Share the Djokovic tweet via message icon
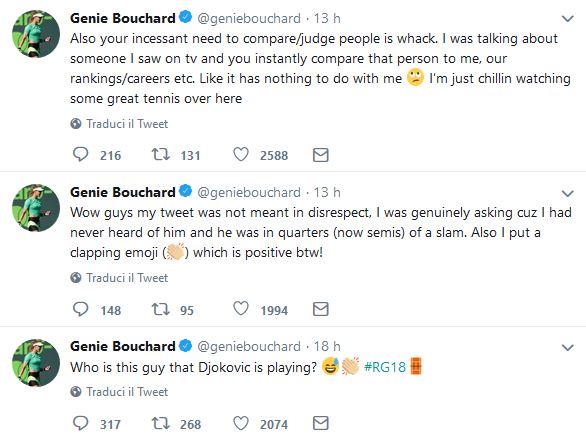The image size is (586, 436). coord(320,424)
